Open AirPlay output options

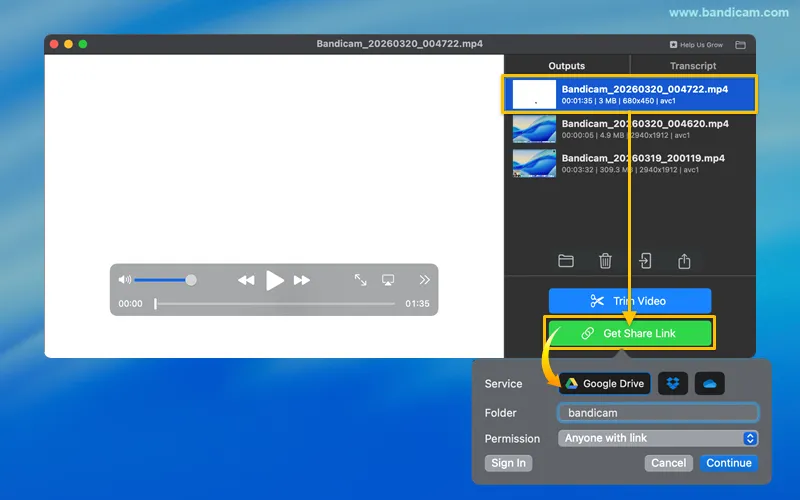click(x=388, y=280)
